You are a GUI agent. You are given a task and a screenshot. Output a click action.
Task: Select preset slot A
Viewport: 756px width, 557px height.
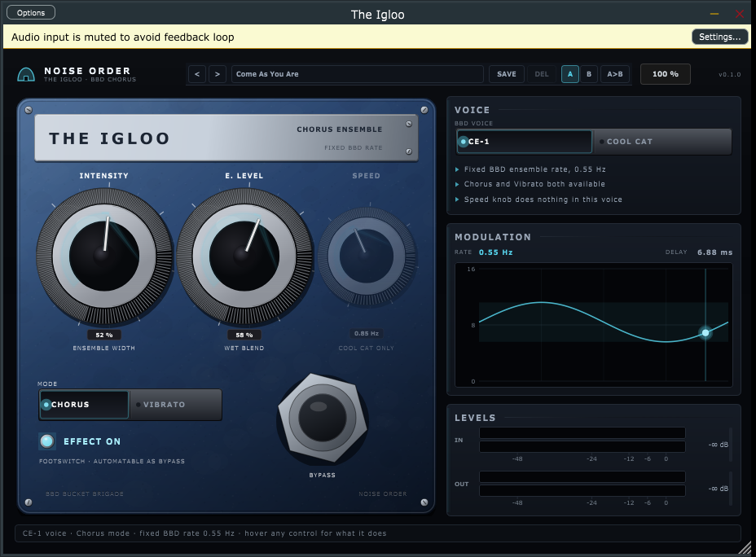[570, 74]
